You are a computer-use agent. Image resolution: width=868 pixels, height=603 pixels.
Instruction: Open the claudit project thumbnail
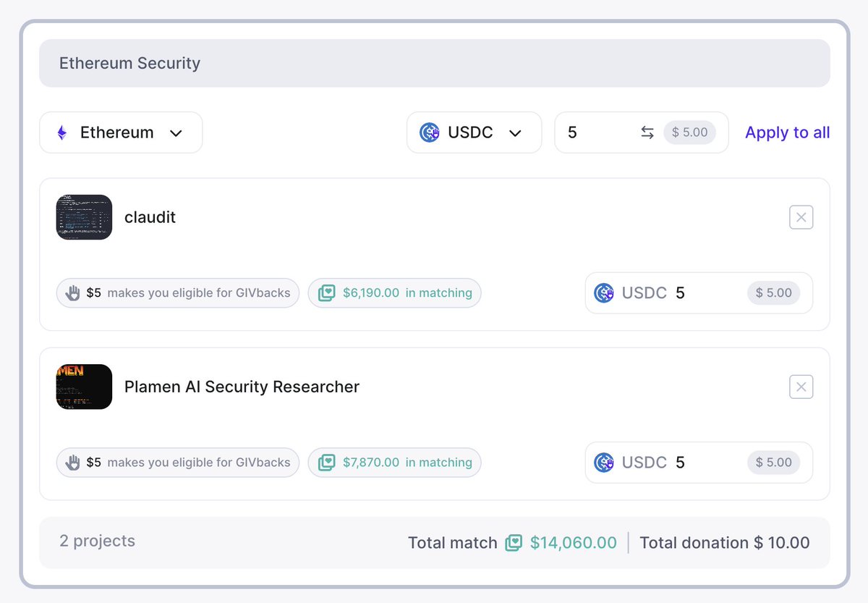pos(84,217)
